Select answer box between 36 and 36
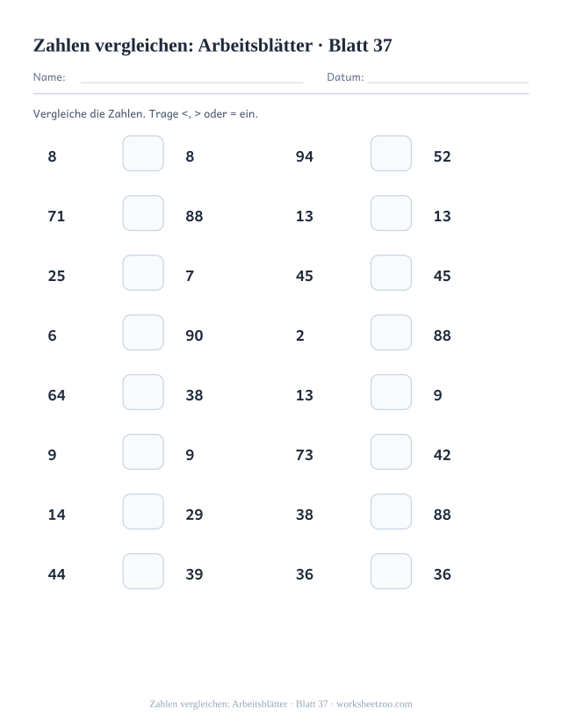Screen dimensions: 562x728 (391, 571)
